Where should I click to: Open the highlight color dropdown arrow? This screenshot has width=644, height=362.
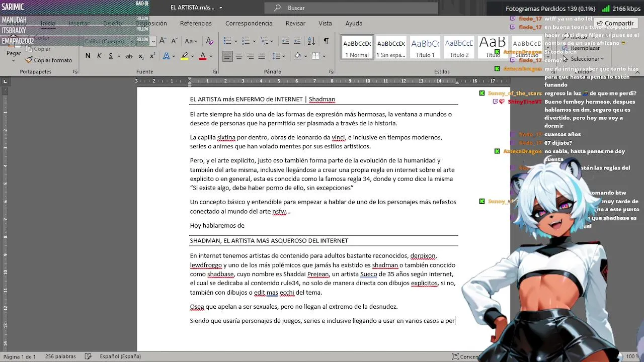[193, 56]
